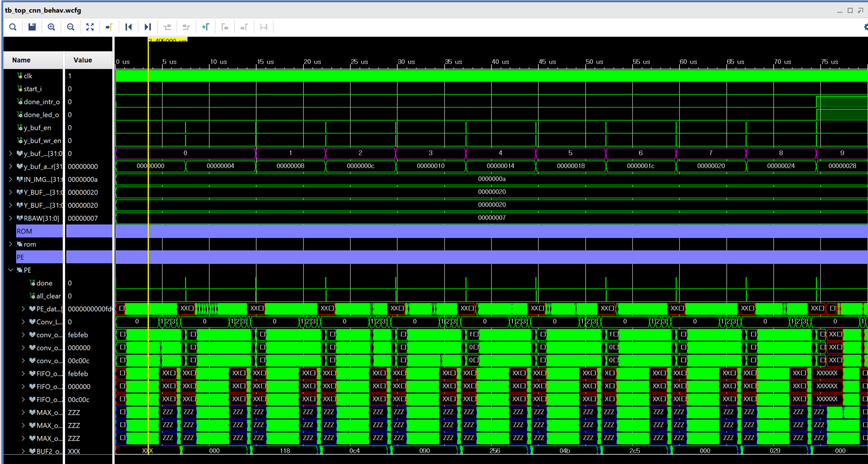
Task: Select the y_buf_en signal
Action: coord(37,128)
